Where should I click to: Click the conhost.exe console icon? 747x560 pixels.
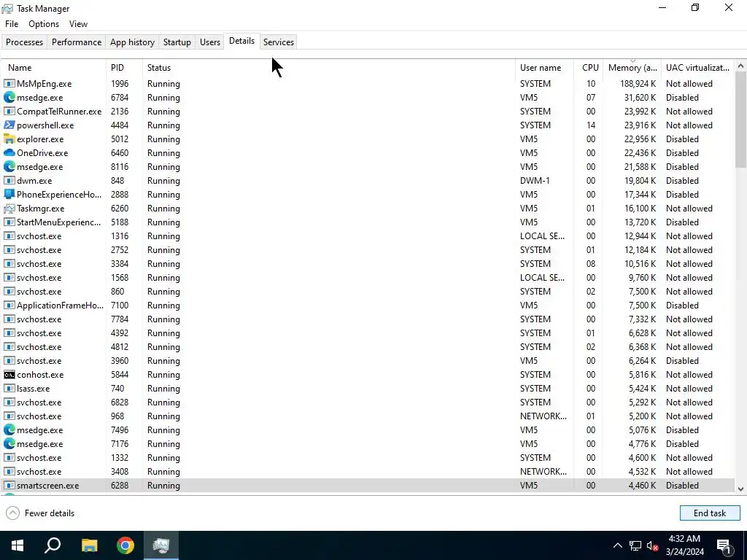pyautogui.click(x=9, y=375)
